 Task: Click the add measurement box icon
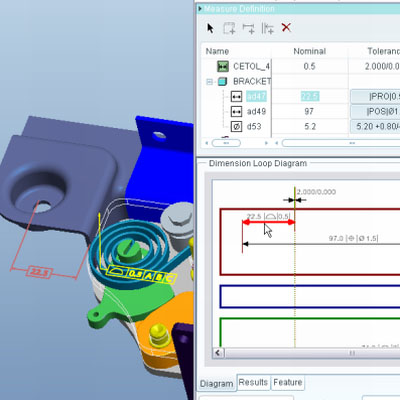[229, 28]
